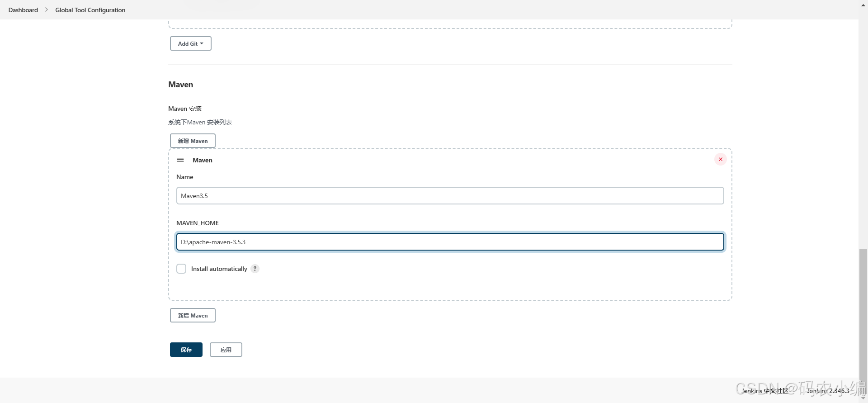Open the Add Git dropdown
The width and height of the screenshot is (868, 403).
[x=190, y=43]
